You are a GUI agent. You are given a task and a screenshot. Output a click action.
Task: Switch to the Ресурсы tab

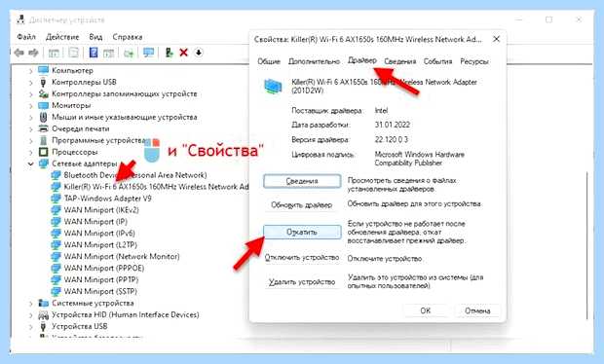(x=474, y=61)
